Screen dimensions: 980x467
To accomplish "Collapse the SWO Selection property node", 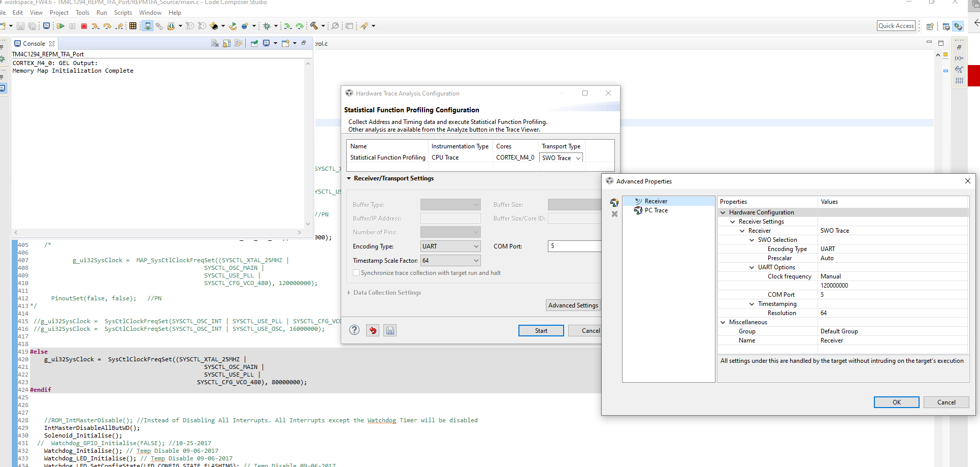I will pos(752,240).
